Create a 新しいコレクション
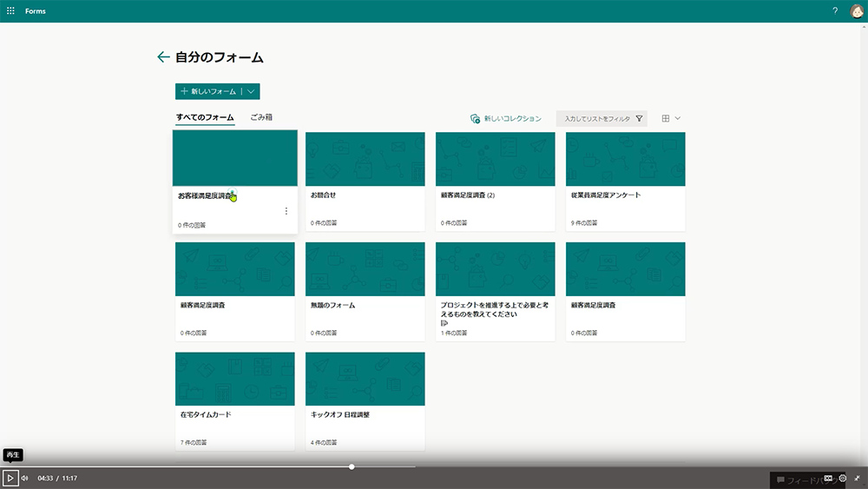 point(506,118)
